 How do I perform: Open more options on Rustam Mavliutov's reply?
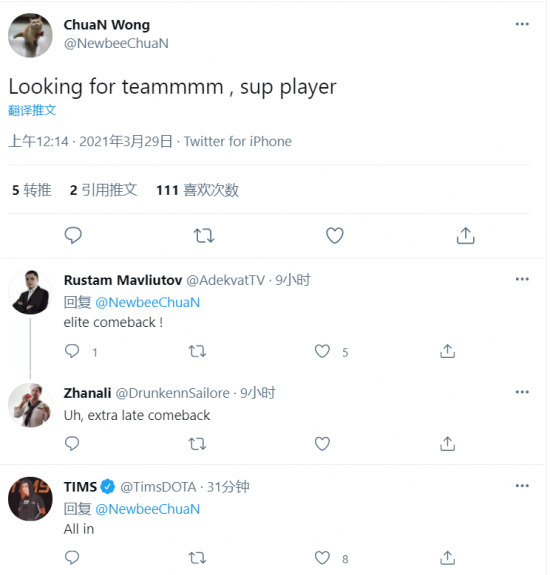[x=522, y=279]
